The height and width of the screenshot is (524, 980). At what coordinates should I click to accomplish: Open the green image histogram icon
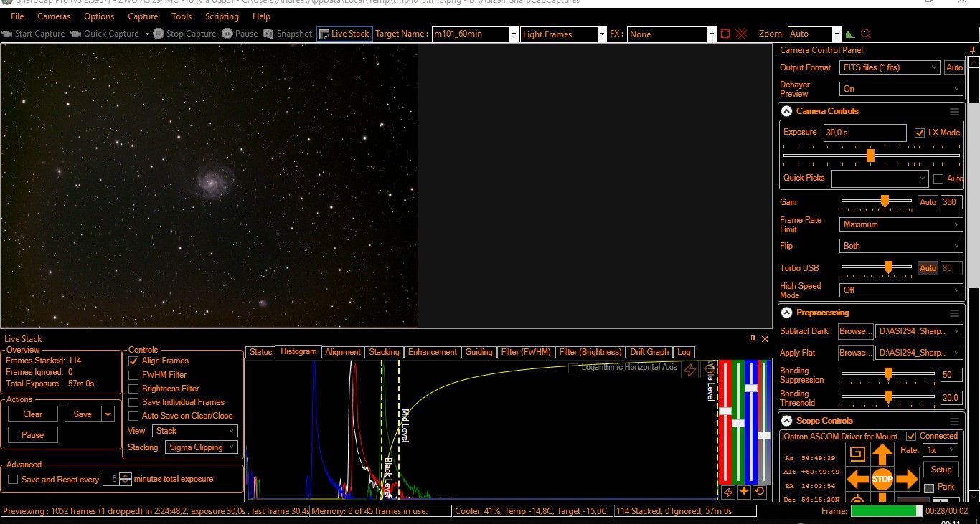click(850, 34)
